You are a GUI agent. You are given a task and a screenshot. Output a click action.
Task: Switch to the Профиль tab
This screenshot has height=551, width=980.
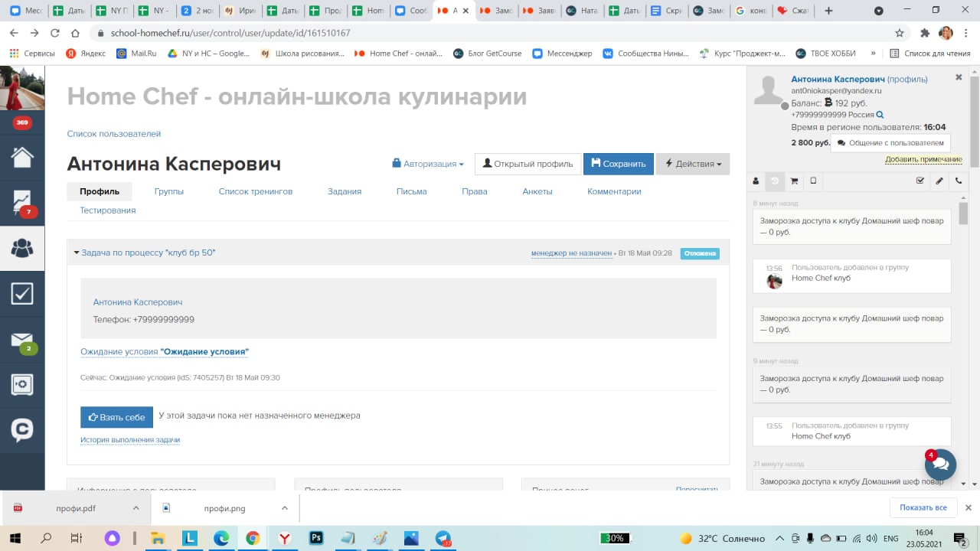pos(100,191)
